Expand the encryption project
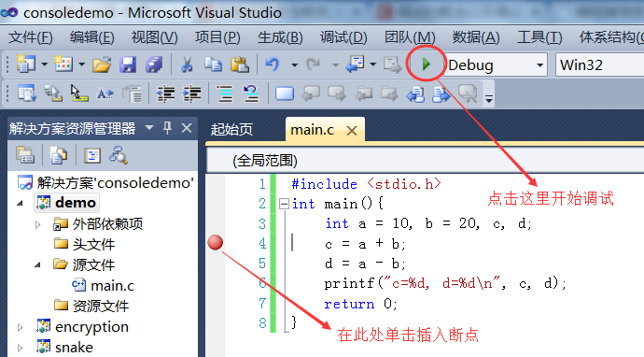The width and height of the screenshot is (644, 357). click(x=20, y=327)
